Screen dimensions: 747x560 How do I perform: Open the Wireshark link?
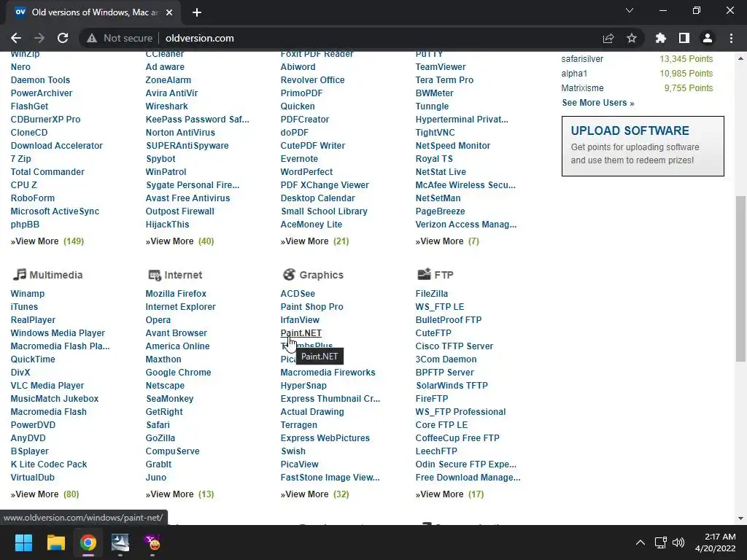tap(167, 106)
